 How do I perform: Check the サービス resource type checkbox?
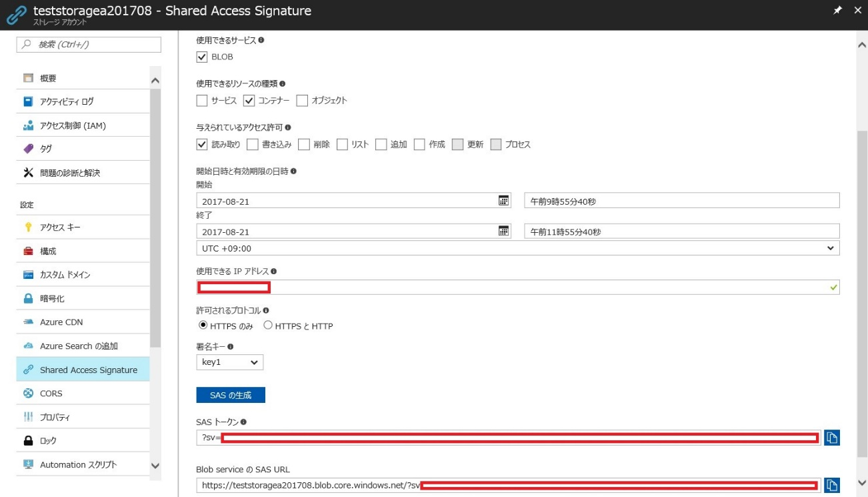coord(202,101)
